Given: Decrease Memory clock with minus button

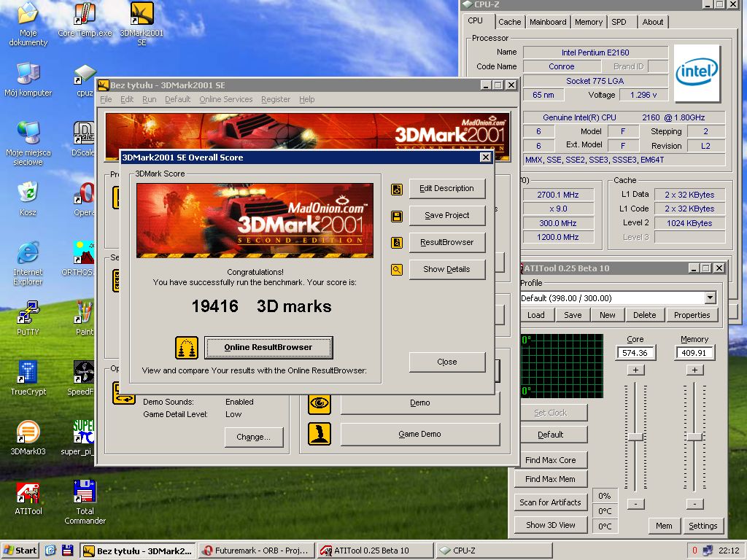Looking at the screenshot, I should click(x=695, y=504).
